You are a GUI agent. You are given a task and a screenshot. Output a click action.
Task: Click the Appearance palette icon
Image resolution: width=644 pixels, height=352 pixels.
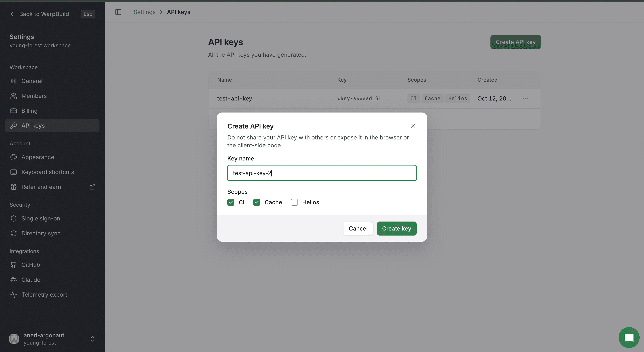point(14,157)
